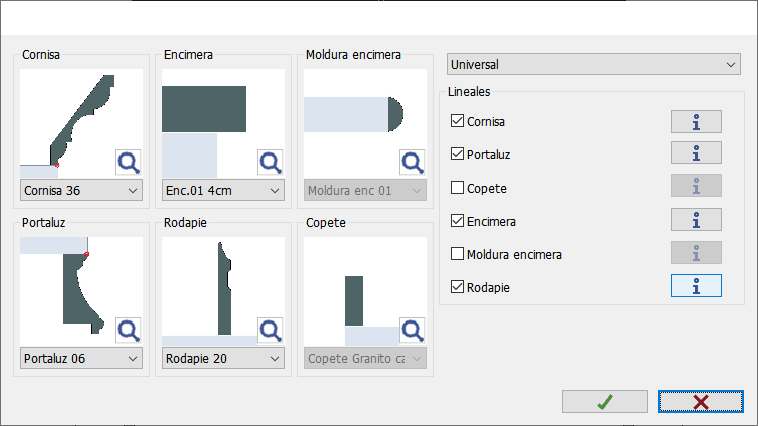Show info for Encimera lineal

click(x=696, y=220)
